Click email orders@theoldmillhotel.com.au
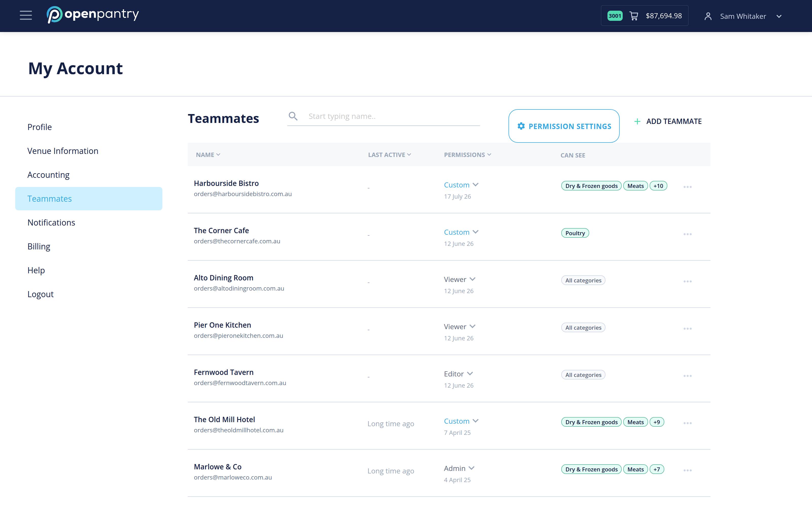 tap(239, 430)
